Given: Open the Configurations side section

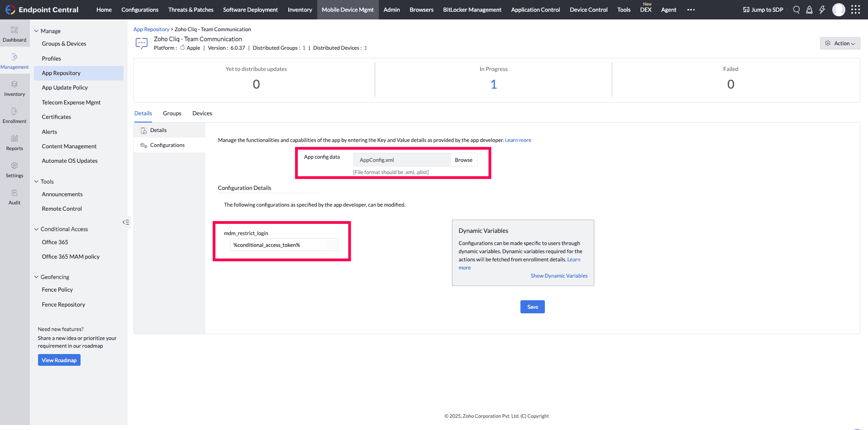Looking at the screenshot, I should pyautogui.click(x=170, y=145).
